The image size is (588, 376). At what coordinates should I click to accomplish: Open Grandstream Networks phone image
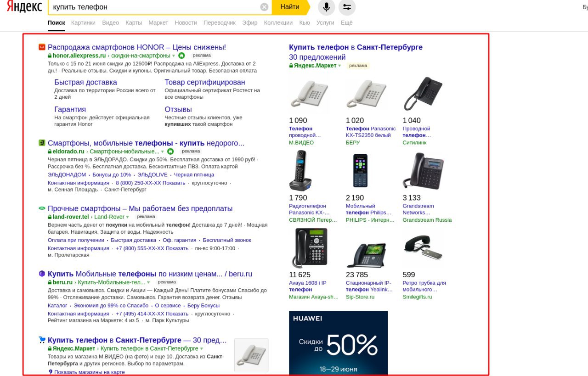pos(423,171)
